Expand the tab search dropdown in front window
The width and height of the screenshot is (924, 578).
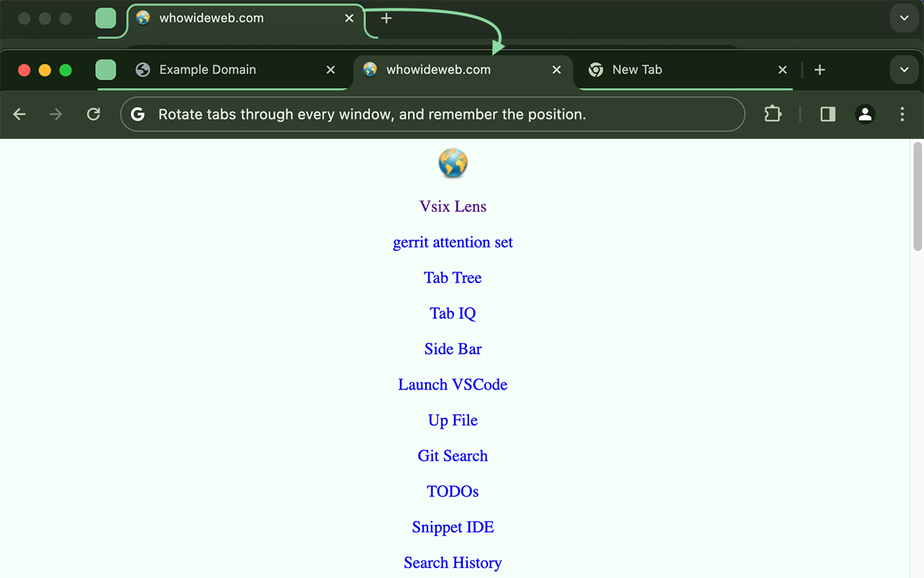click(x=904, y=70)
